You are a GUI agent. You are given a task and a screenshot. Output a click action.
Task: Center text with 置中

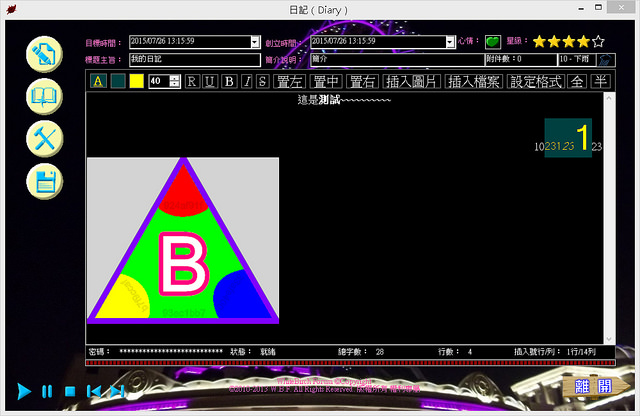click(325, 81)
